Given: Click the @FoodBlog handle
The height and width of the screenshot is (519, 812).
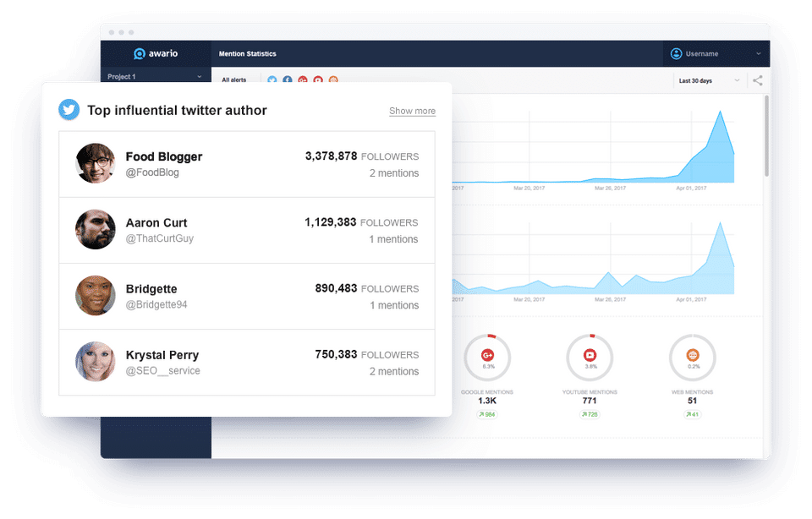Looking at the screenshot, I should tap(152, 172).
